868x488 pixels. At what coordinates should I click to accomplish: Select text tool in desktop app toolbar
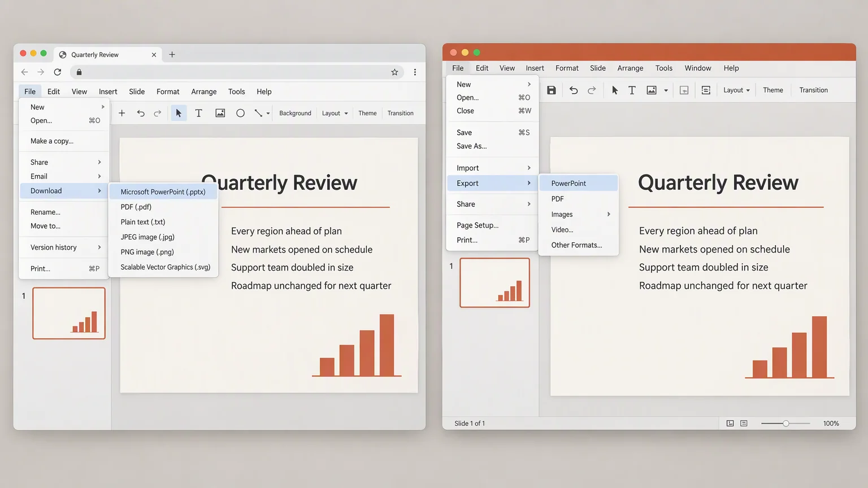coord(632,90)
